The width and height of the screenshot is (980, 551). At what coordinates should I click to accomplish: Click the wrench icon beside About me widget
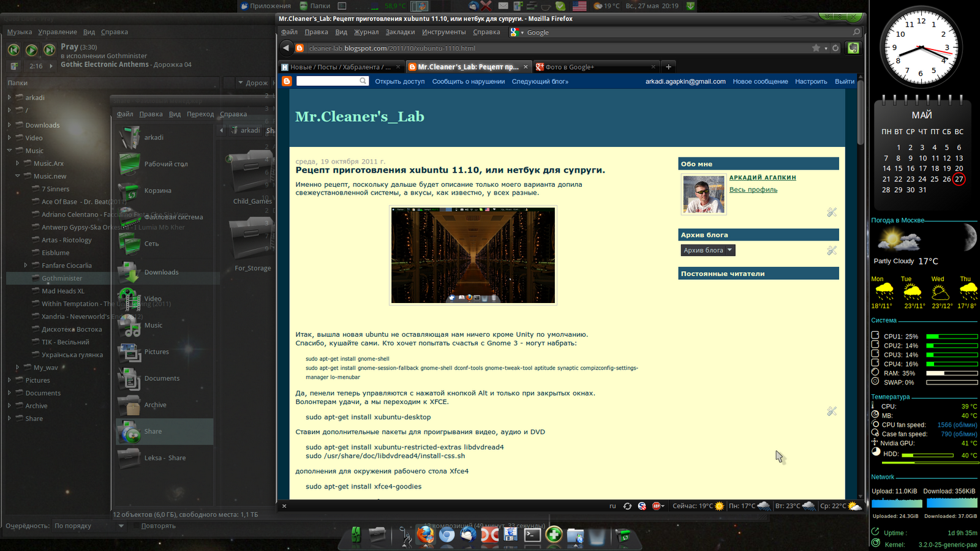pyautogui.click(x=831, y=212)
